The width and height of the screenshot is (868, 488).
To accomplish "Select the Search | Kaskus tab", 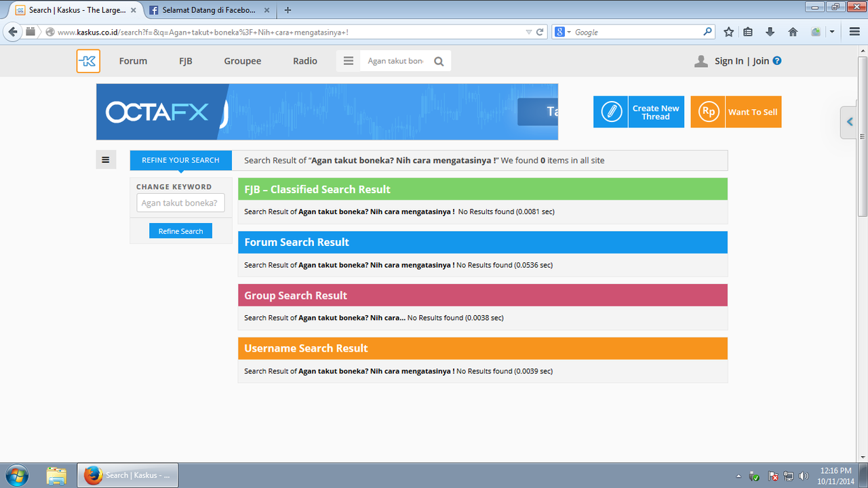I will click(x=75, y=10).
